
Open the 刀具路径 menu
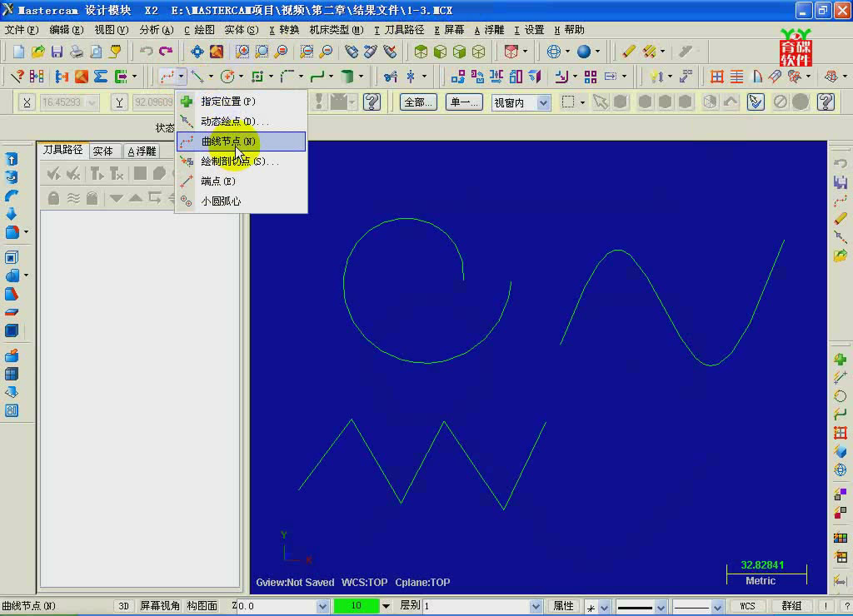pyautogui.click(x=399, y=30)
